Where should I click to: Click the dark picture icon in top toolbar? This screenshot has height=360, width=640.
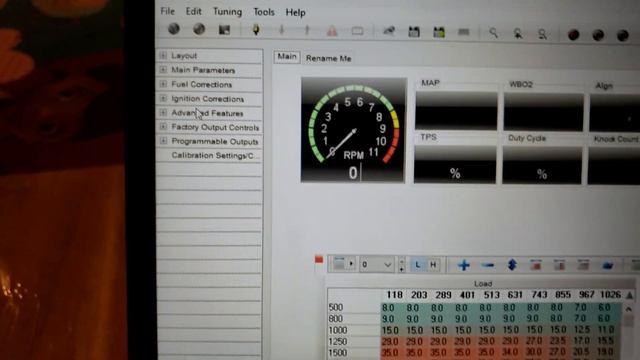pos(224,30)
